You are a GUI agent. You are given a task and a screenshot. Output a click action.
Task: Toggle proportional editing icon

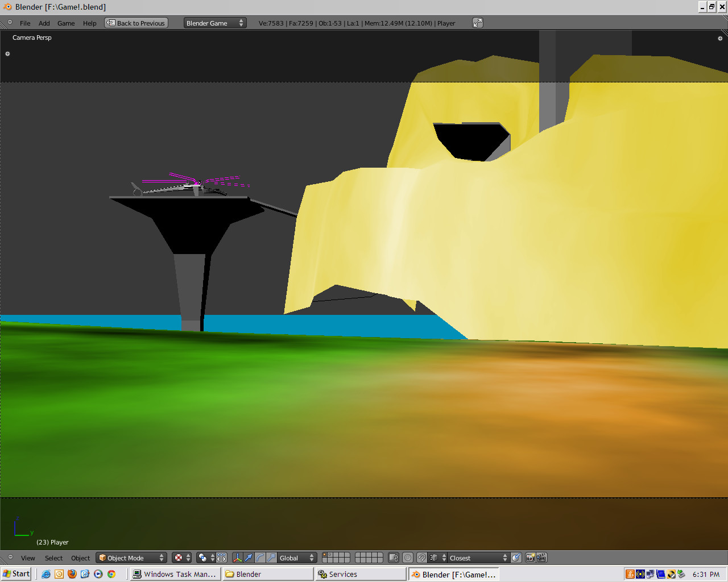coord(408,558)
